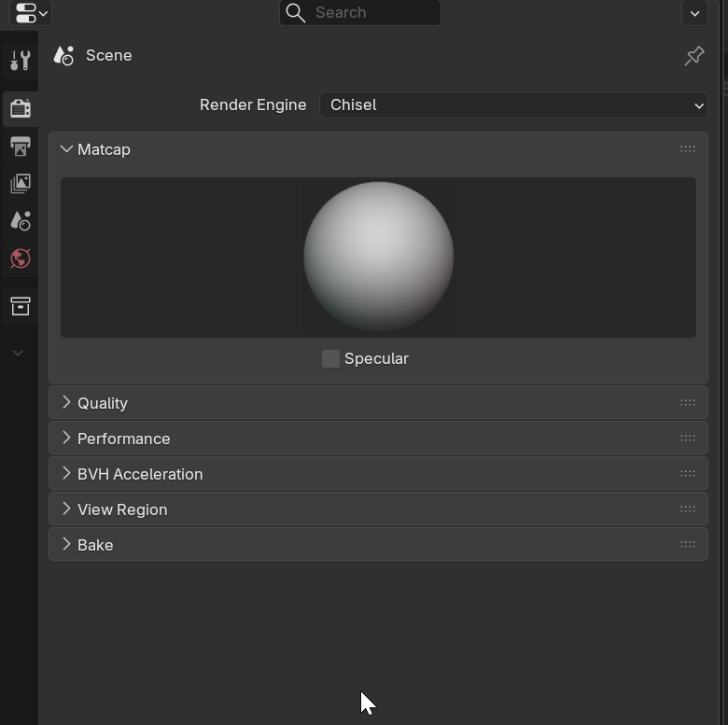Toggle the pin icon next to Scene
Image resolution: width=728 pixels, height=725 pixels.
tap(693, 56)
